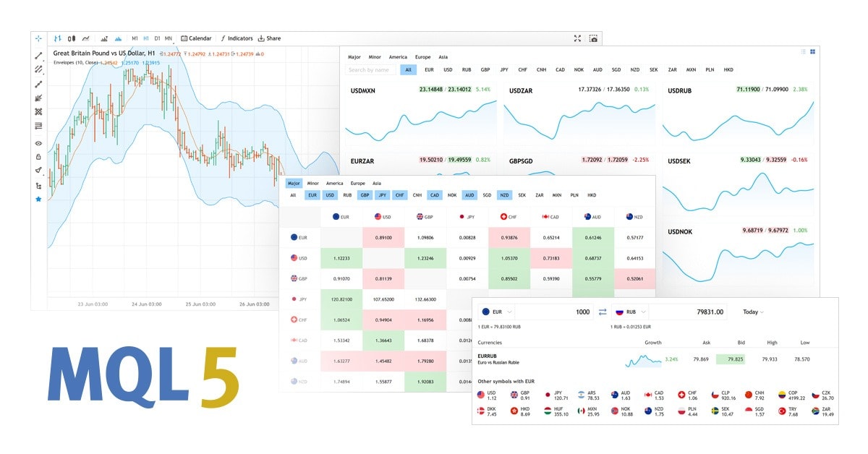Open the Calendar panel
Viewport: 868px width, 454px height.
[x=197, y=38]
